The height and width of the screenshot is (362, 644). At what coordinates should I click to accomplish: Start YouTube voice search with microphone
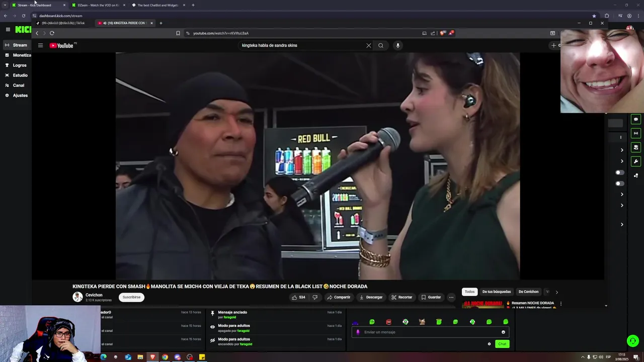pyautogui.click(x=397, y=45)
